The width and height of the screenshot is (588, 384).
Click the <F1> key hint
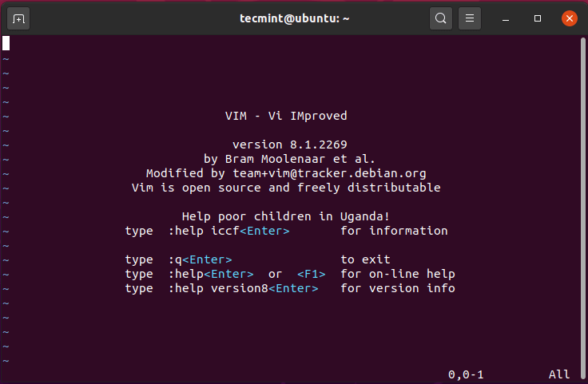click(x=312, y=275)
